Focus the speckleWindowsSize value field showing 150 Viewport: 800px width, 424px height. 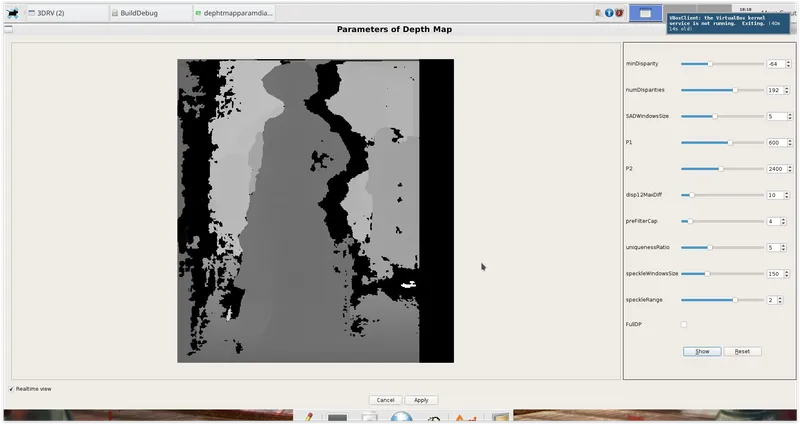774,274
